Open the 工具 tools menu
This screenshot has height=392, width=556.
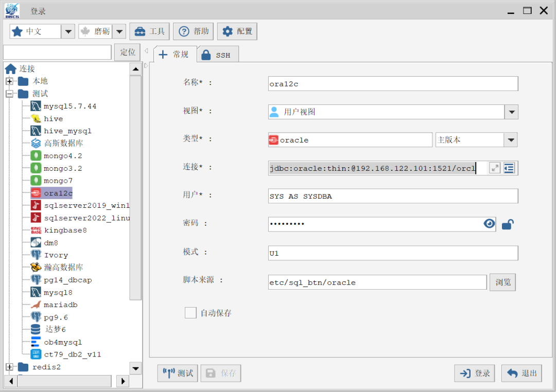tap(149, 31)
